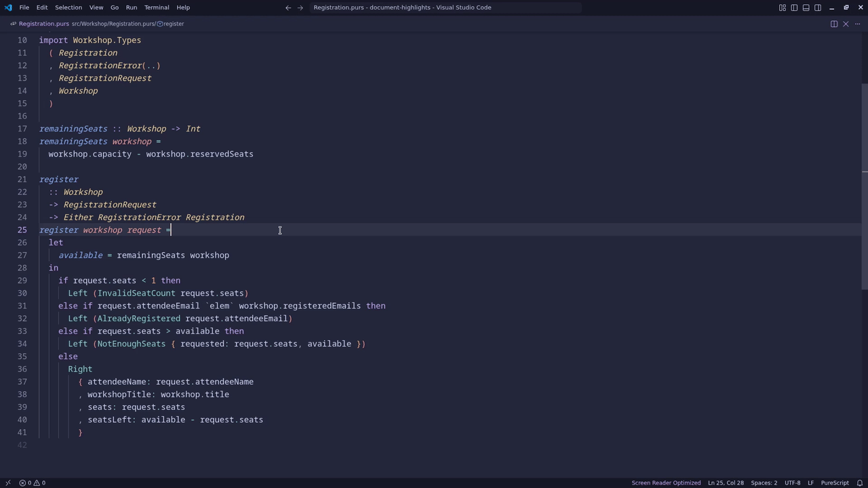Click Screen Reader Optimized status
This screenshot has width=868, height=488.
point(666,483)
